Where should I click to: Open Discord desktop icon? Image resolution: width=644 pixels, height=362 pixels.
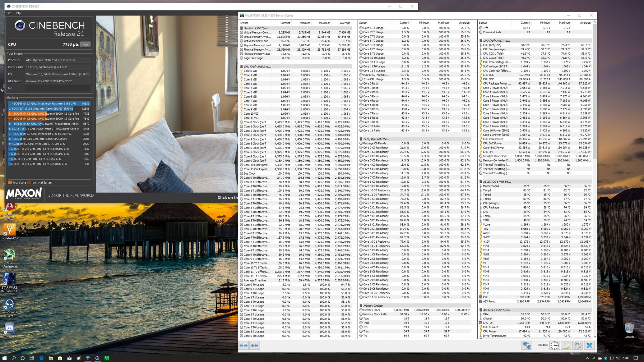point(9,331)
